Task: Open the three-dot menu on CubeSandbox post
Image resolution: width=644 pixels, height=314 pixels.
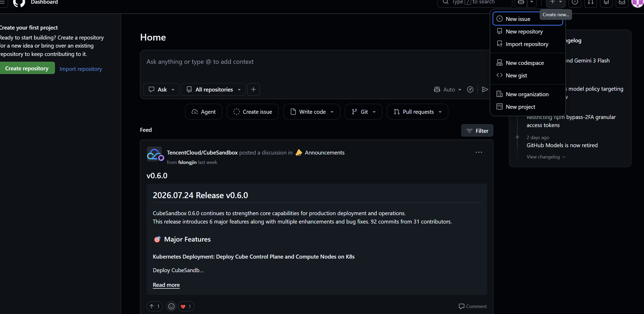Action: [479, 152]
